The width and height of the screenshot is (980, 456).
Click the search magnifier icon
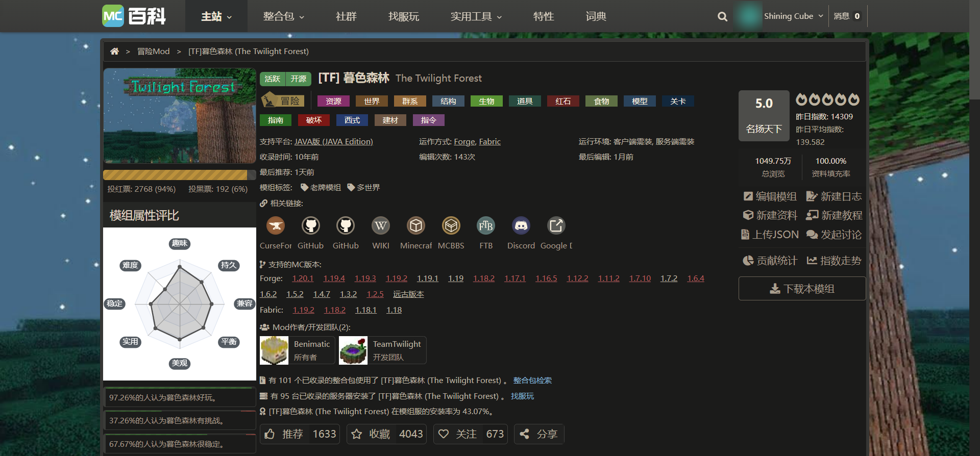[x=722, y=16]
